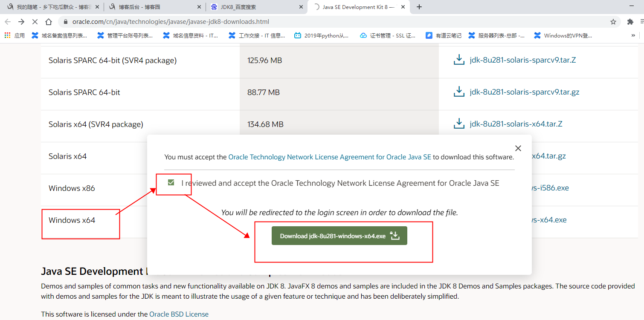Viewport: 644px width, 320px height.
Task: Download jdk-8u281-solaris-sparcv9.tar.gz file link
Action: click(525, 92)
